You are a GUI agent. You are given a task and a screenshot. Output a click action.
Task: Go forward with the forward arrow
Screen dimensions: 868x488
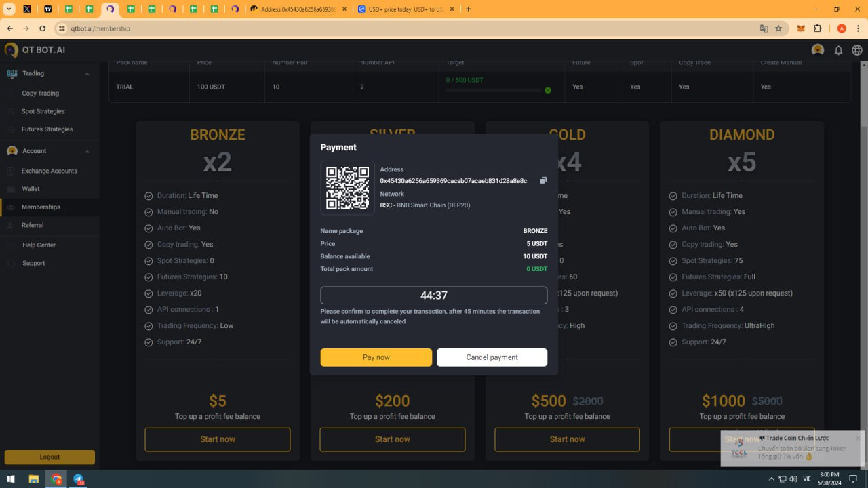click(x=26, y=28)
